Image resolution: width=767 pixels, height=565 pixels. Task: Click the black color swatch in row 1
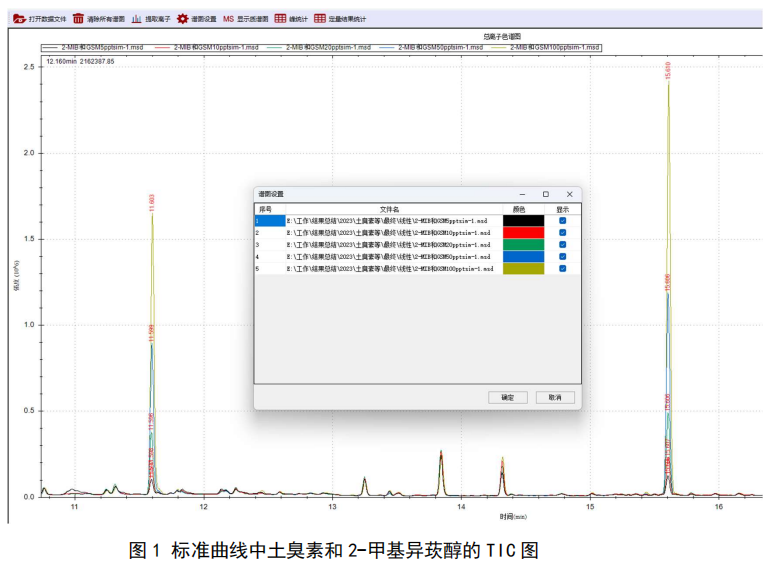tap(523, 220)
